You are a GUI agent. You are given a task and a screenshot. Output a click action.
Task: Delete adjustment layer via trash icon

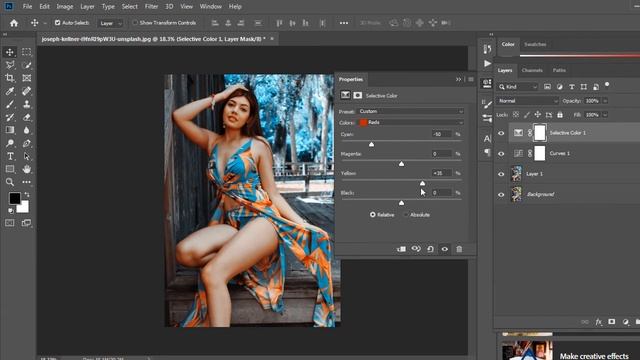pos(459,249)
